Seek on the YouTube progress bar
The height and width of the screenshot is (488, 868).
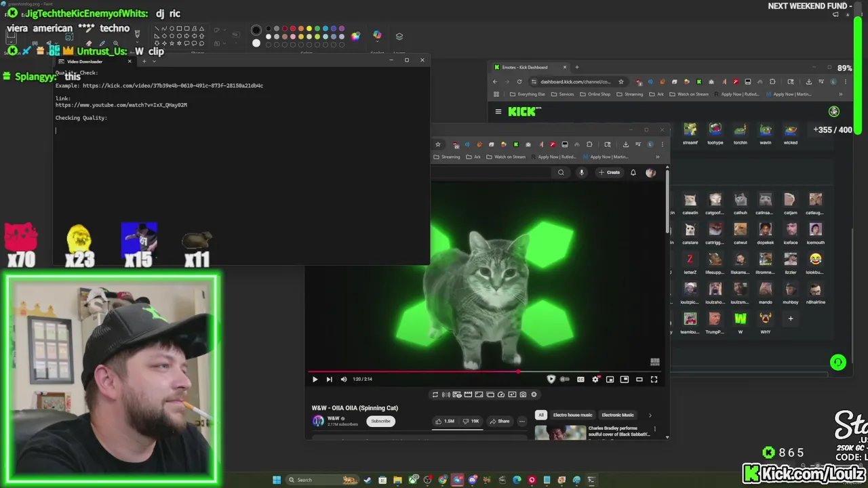[x=485, y=371]
